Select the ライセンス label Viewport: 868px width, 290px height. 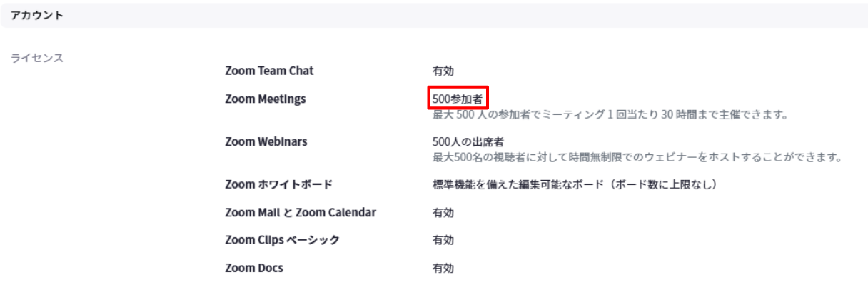pyautogui.click(x=37, y=58)
